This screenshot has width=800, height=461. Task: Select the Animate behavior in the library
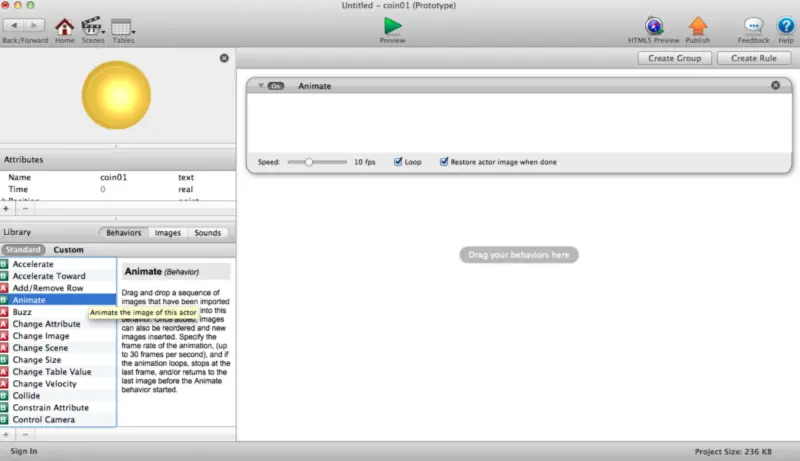(58, 300)
